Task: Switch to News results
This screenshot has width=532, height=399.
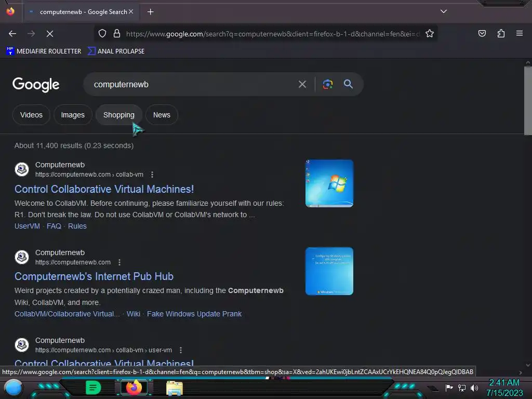Action: point(162,115)
